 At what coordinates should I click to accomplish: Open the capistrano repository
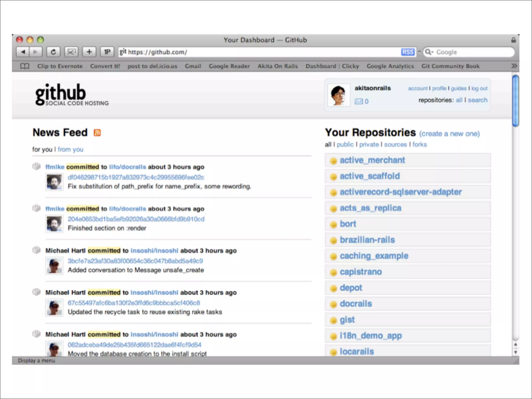pyautogui.click(x=361, y=272)
